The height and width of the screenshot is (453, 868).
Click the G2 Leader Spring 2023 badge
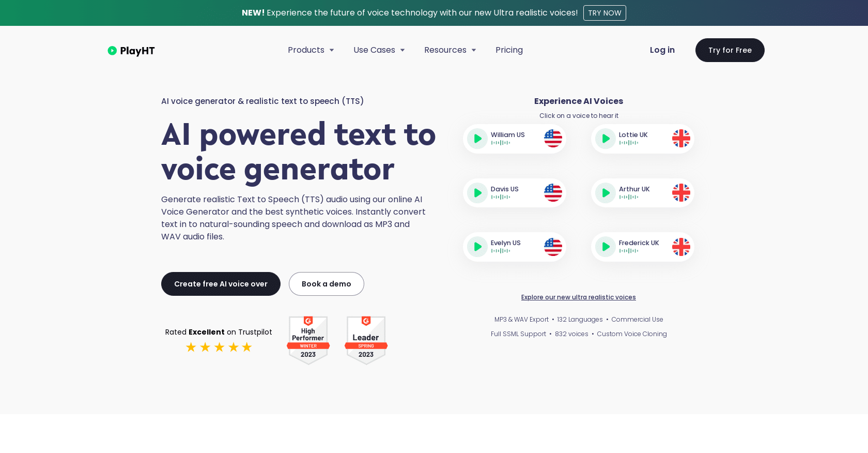pyautogui.click(x=366, y=340)
